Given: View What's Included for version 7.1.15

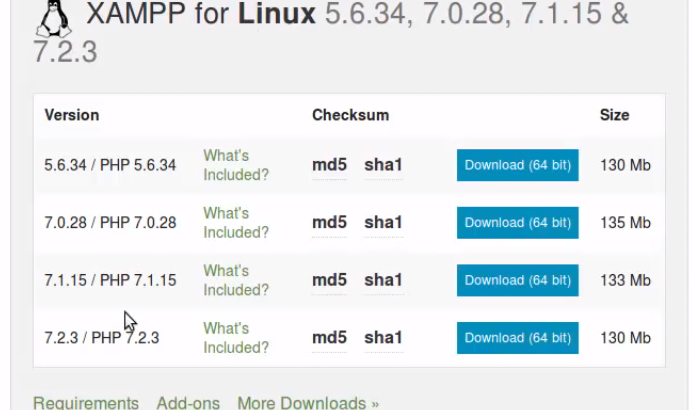Looking at the screenshot, I should coord(236,280).
